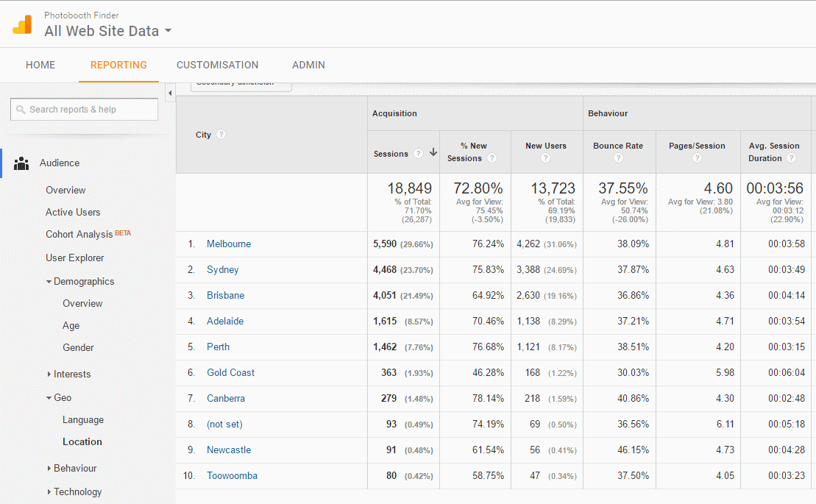Image resolution: width=816 pixels, height=504 pixels.
Task: Click the help icon under Bounce Rate
Action: coord(618,158)
